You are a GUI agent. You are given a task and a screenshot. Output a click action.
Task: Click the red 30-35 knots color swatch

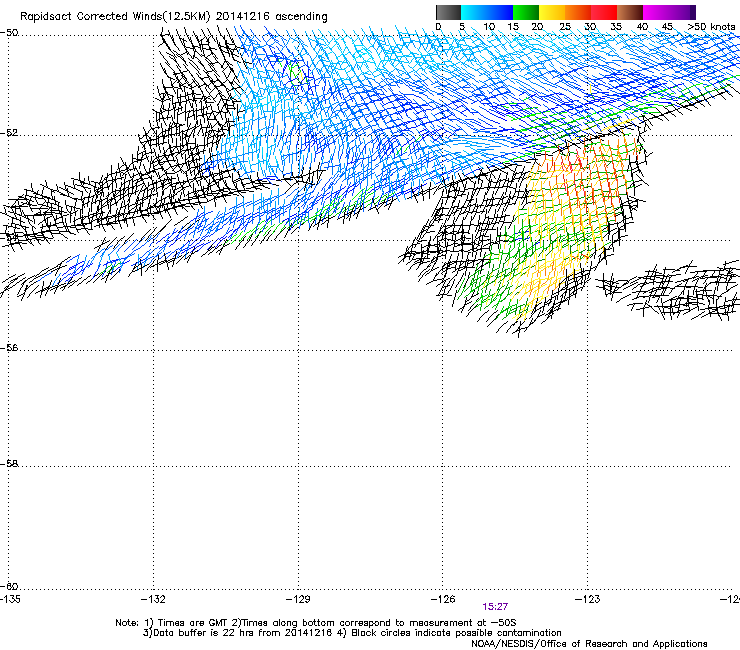pyautogui.click(x=604, y=12)
